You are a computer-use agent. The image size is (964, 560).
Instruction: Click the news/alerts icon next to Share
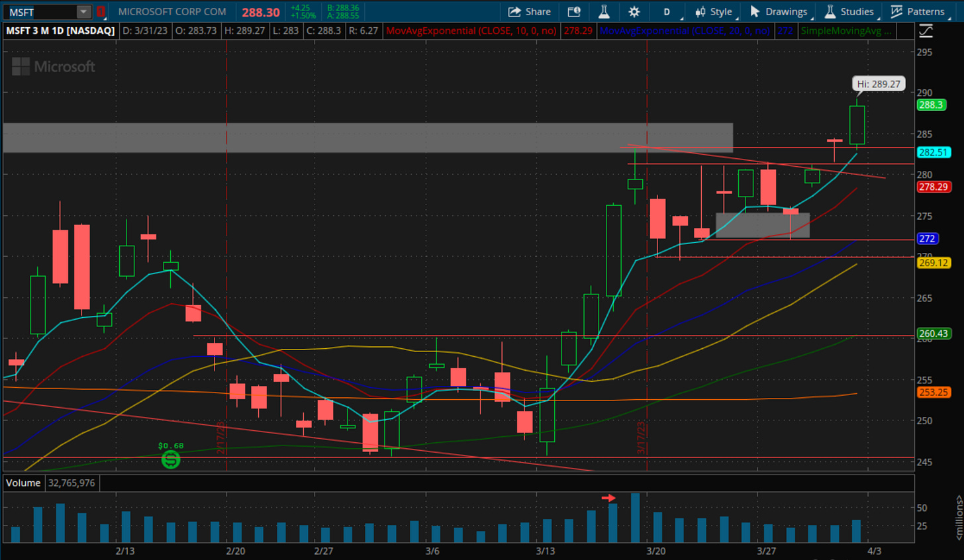click(x=574, y=12)
